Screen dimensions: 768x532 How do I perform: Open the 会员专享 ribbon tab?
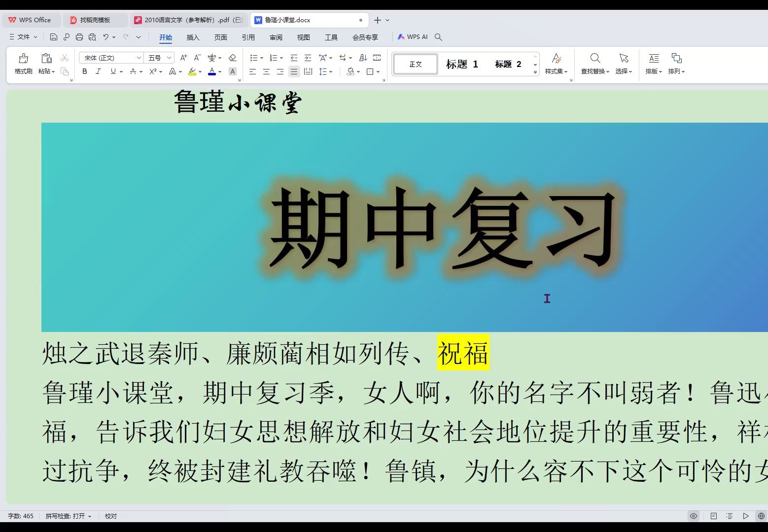pos(365,37)
